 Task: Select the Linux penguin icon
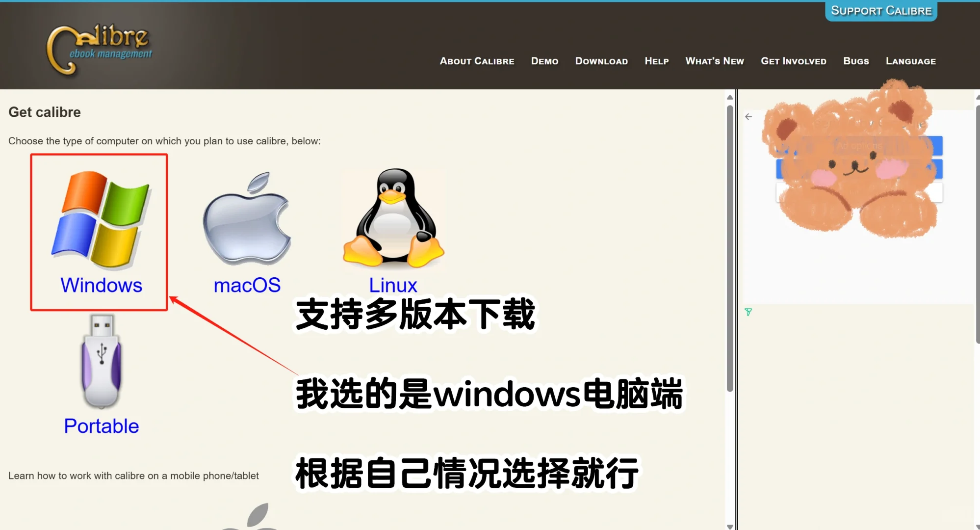[393, 219]
